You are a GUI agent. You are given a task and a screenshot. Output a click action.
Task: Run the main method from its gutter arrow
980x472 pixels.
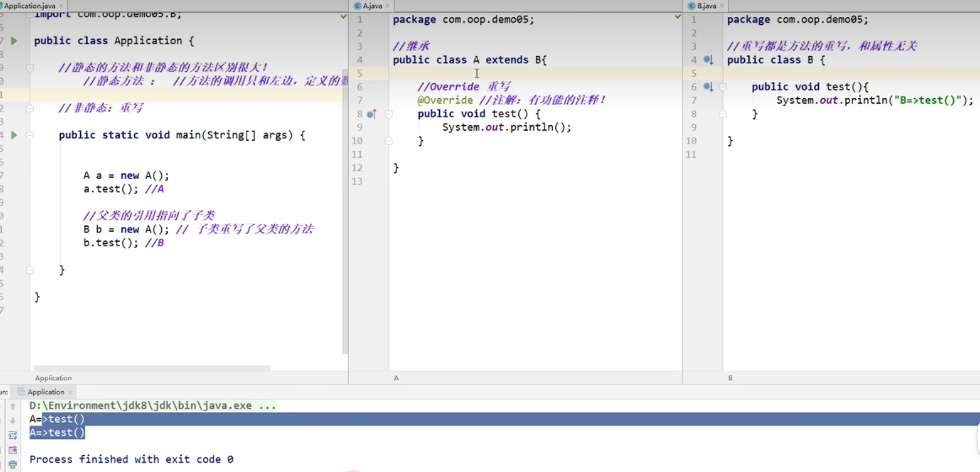[14, 135]
